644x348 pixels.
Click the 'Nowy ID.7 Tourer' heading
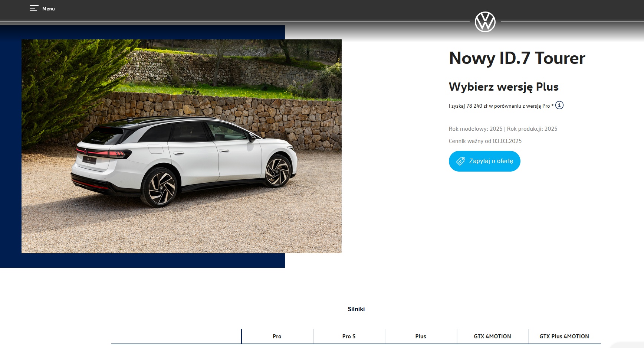517,58
